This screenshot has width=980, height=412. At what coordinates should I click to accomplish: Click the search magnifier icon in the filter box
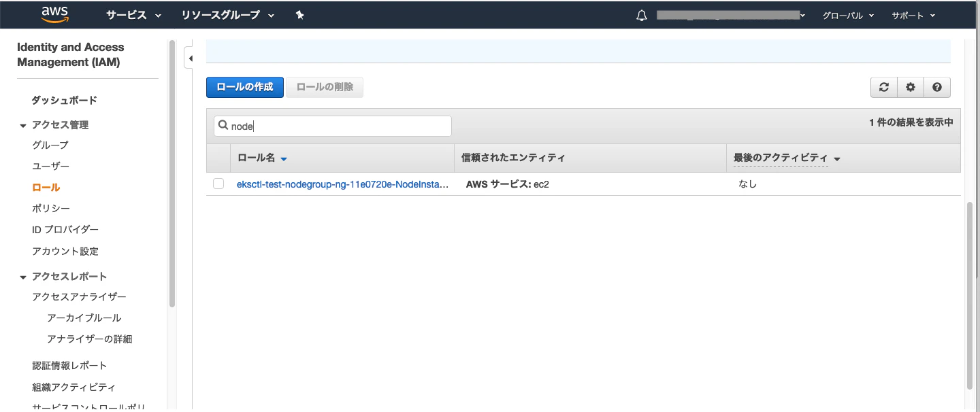click(224, 125)
